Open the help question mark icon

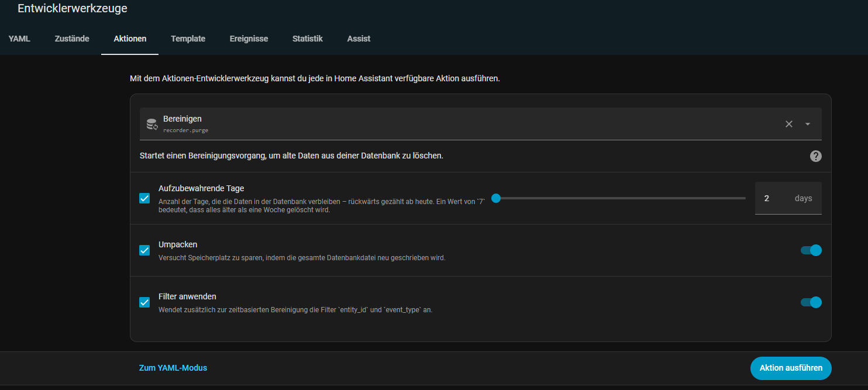815,156
